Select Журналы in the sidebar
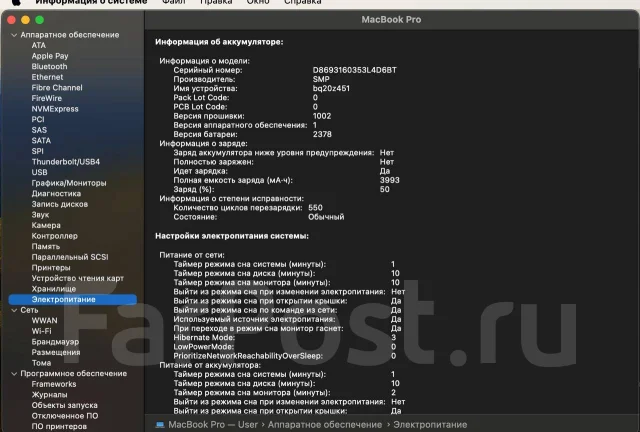 pos(49,395)
